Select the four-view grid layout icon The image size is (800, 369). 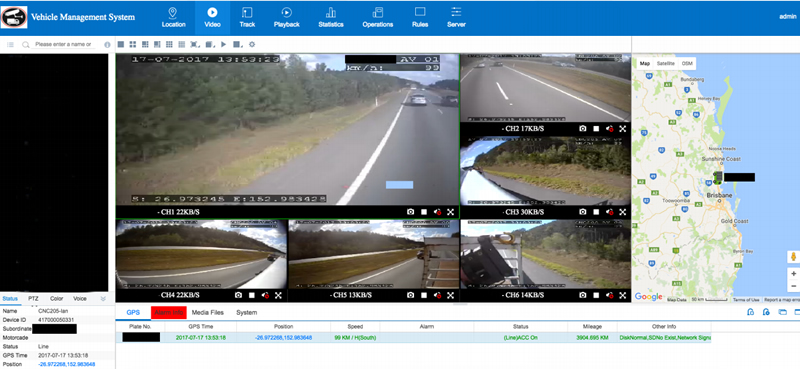pos(133,44)
